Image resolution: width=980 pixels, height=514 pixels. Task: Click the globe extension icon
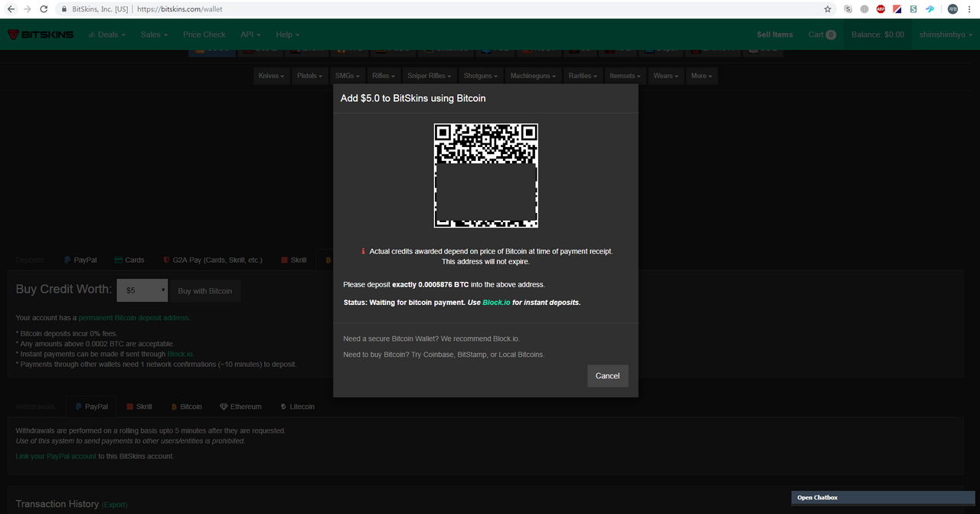pyautogui.click(x=864, y=9)
